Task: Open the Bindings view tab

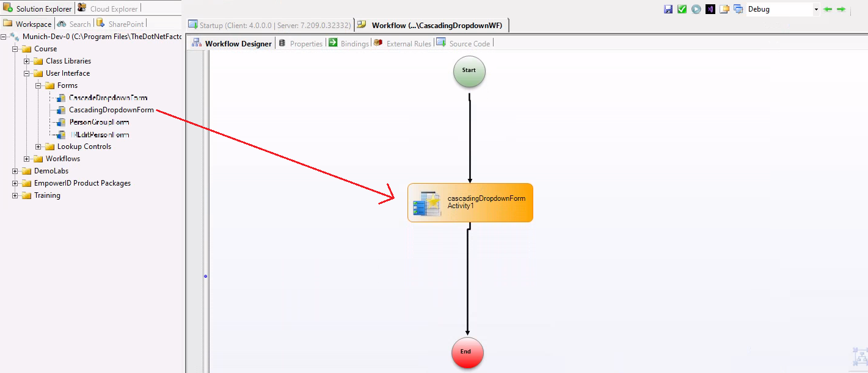Action: [349, 43]
